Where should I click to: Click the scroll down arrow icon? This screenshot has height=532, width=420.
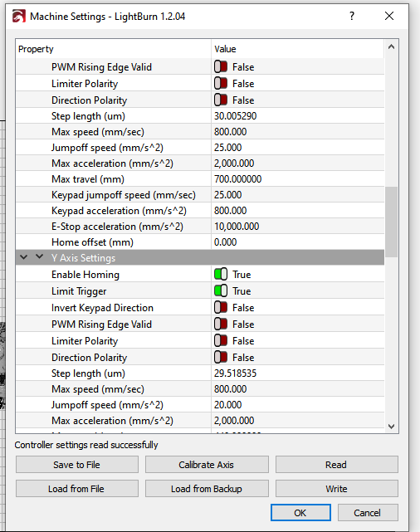coord(391,426)
